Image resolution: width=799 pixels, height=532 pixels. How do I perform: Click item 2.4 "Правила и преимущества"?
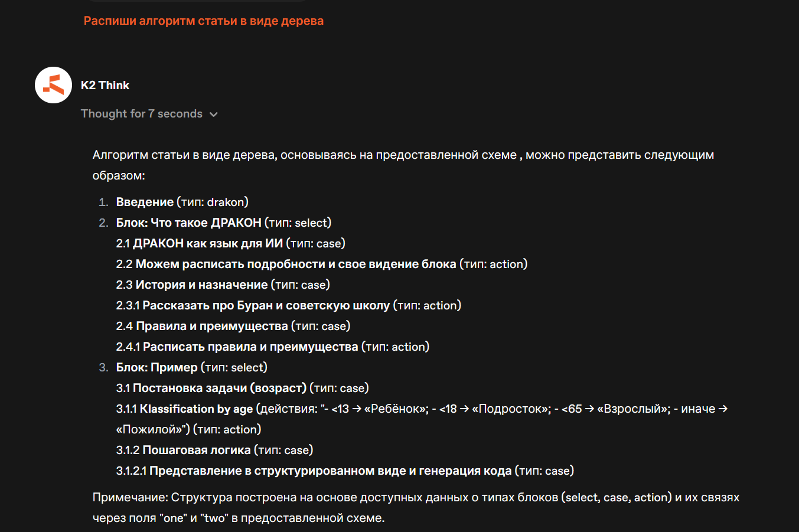211,326
